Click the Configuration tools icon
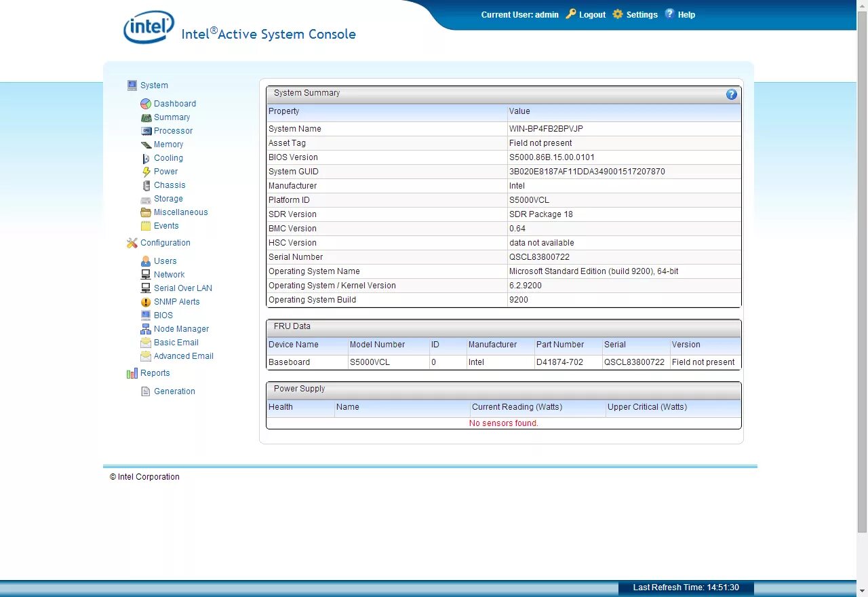Screen dimensions: 868x597 pos(132,243)
